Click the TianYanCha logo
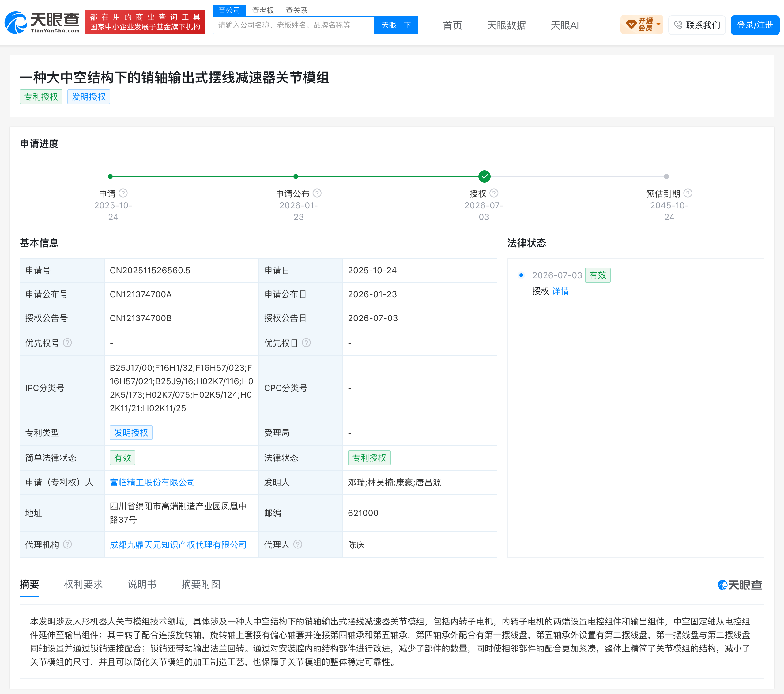Viewport: 784px width, 694px height. 42,22
